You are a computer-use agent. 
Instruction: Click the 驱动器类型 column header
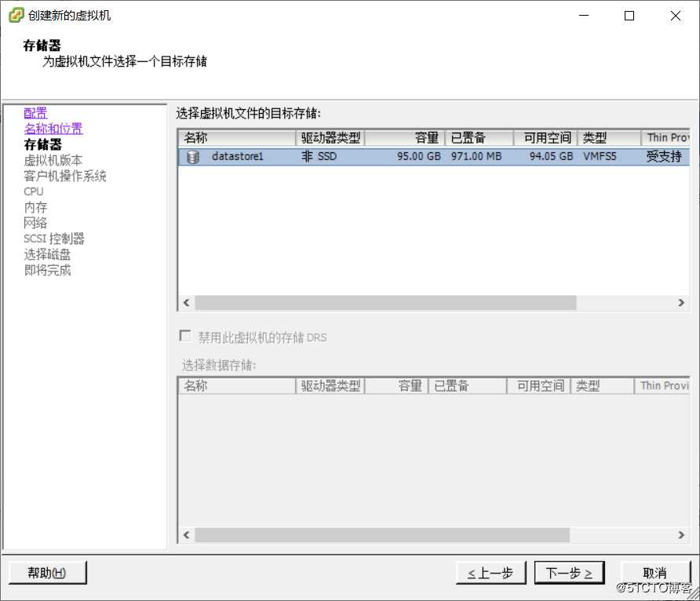click(x=330, y=137)
